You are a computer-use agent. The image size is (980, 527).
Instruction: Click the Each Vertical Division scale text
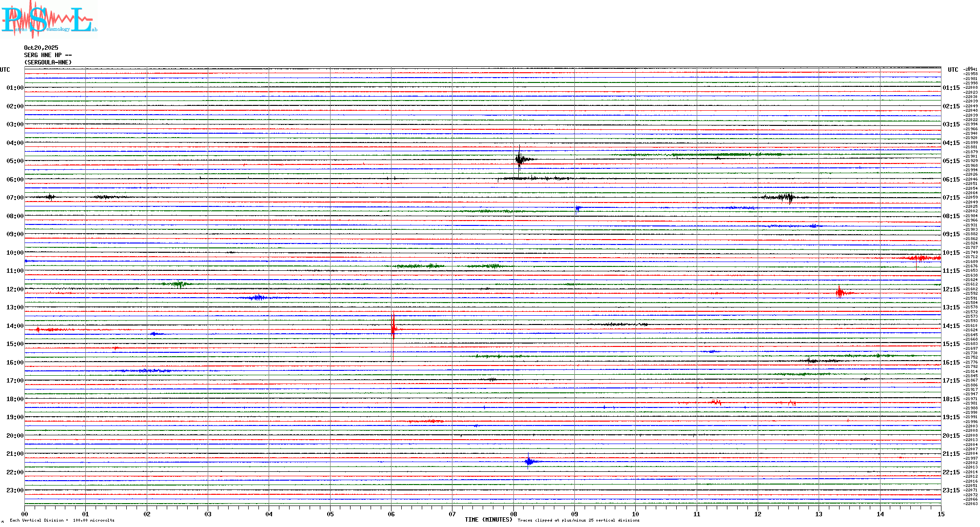coord(62,520)
